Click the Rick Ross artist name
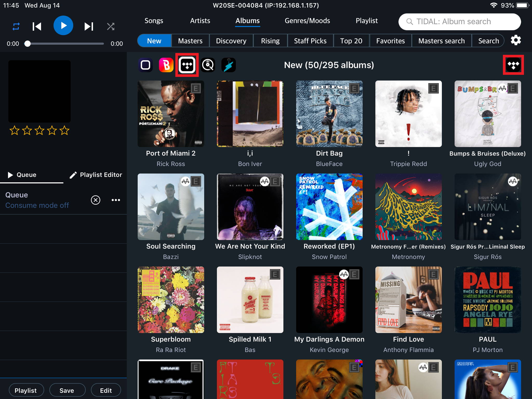Image resolution: width=532 pixels, height=399 pixels. tap(171, 164)
